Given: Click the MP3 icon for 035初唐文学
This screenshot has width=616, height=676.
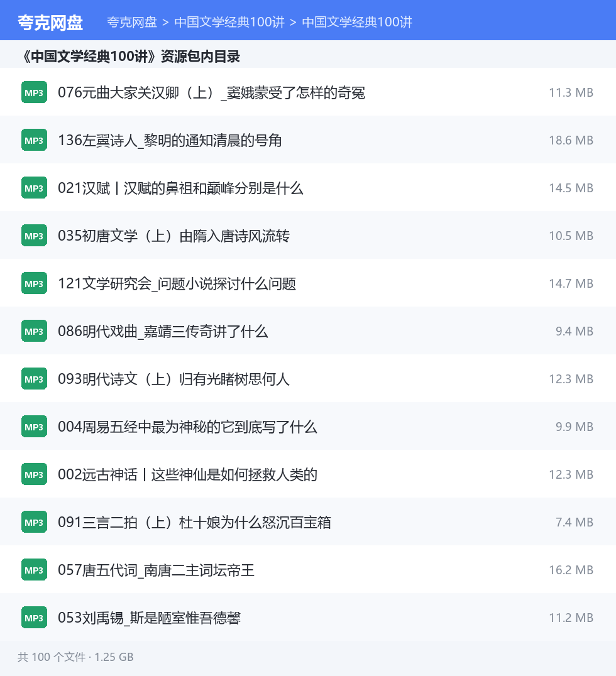Looking at the screenshot, I should coord(34,236).
